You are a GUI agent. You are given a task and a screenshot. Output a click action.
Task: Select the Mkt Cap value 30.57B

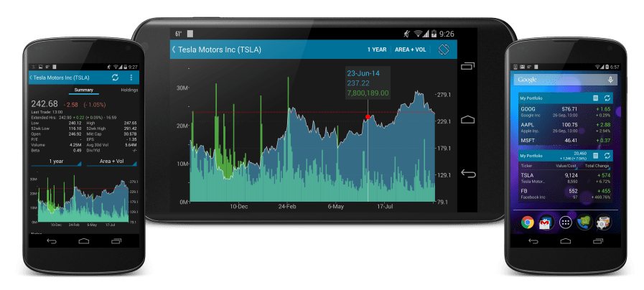[130, 134]
